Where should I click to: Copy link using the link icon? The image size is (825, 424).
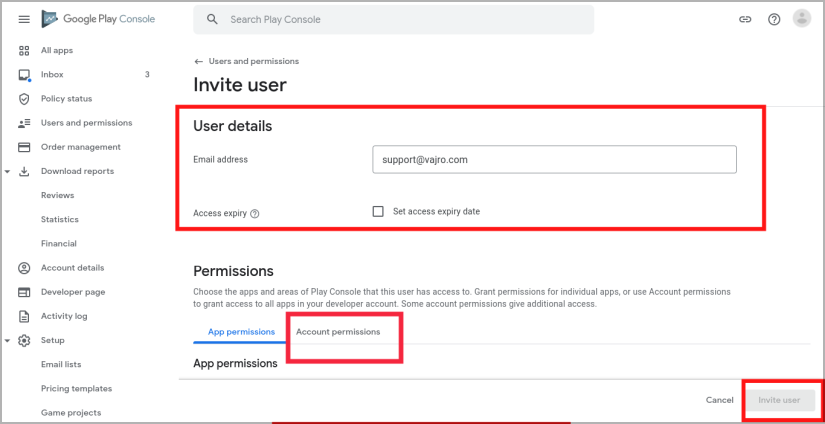click(x=744, y=19)
